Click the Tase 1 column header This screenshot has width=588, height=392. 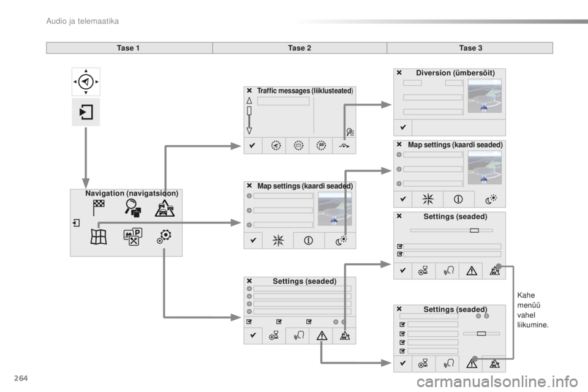[x=129, y=48]
